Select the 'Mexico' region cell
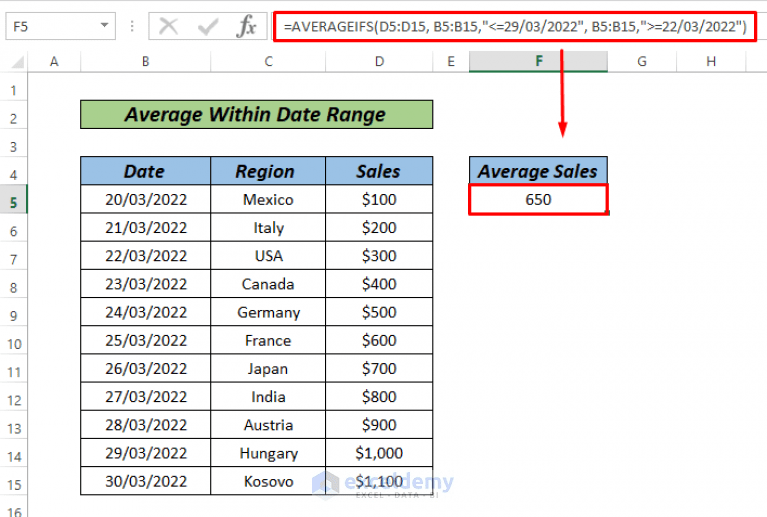 point(268,200)
